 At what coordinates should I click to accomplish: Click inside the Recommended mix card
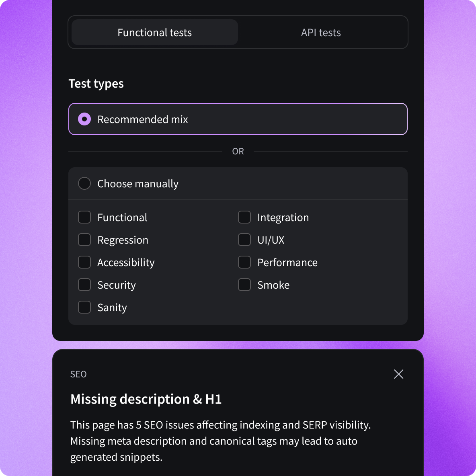point(238,119)
